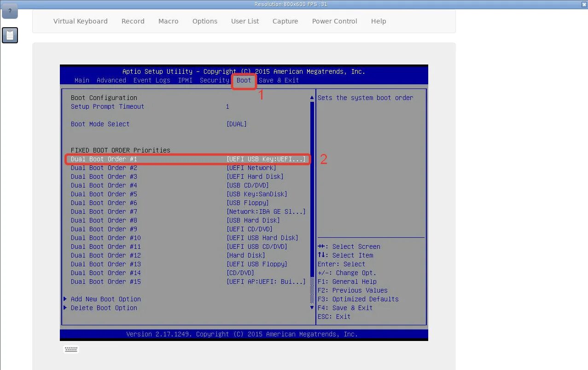Click the [Hard Disk] value
Image resolution: width=588 pixels, height=370 pixels.
(x=246, y=255)
